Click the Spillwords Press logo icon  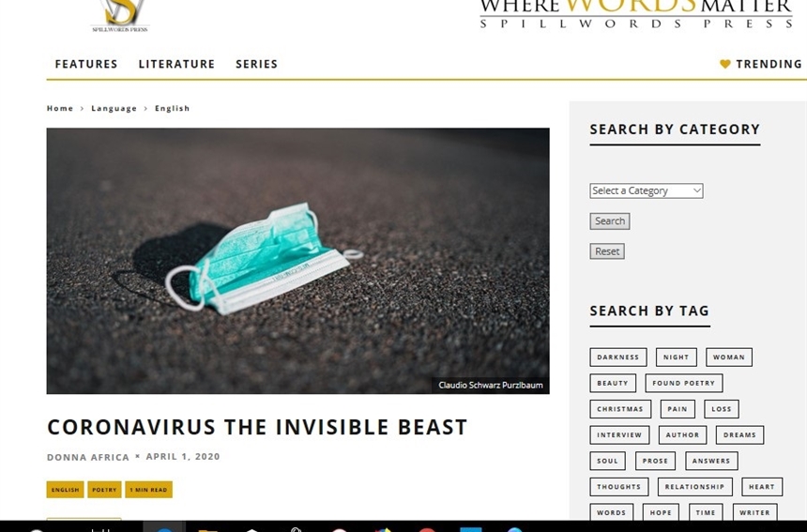tap(120, 15)
